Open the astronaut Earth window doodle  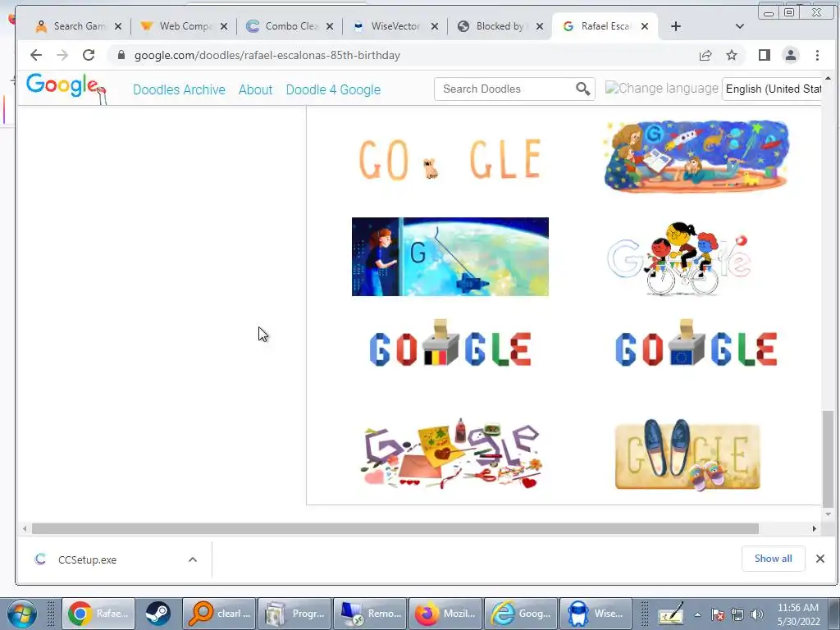pyautogui.click(x=450, y=257)
